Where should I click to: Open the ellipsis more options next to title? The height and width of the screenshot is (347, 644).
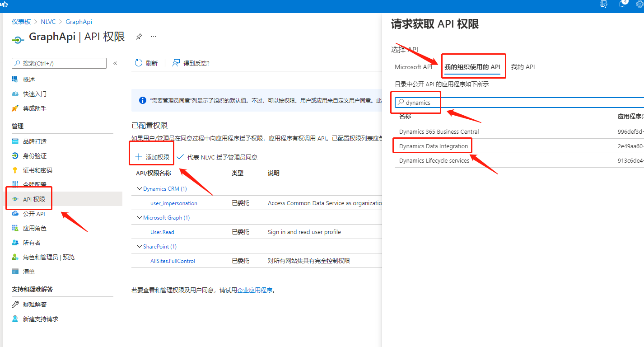click(x=154, y=37)
